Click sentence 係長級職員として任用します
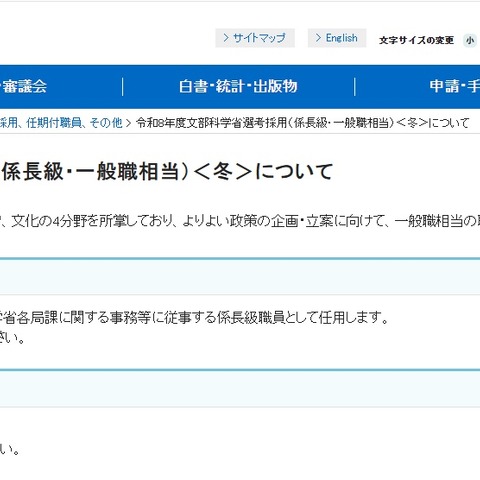Viewport: 480px width, 480px height. click(x=302, y=317)
